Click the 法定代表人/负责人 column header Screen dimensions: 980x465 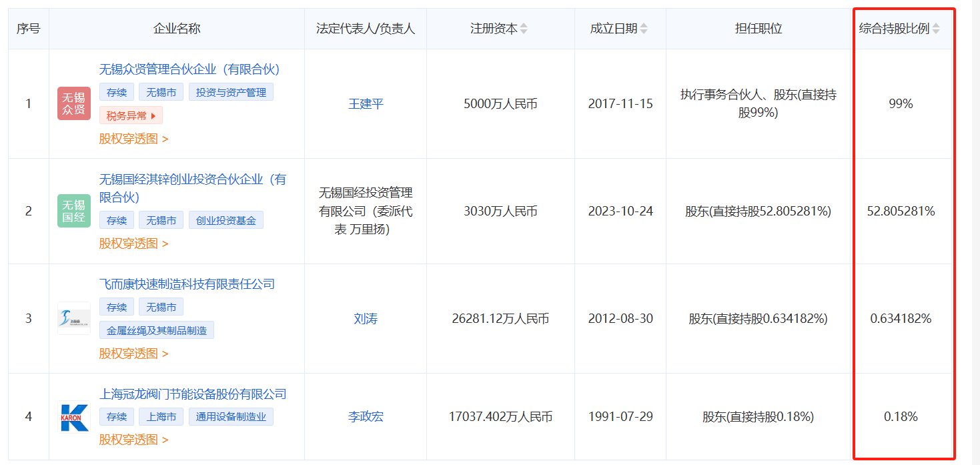coord(366,29)
